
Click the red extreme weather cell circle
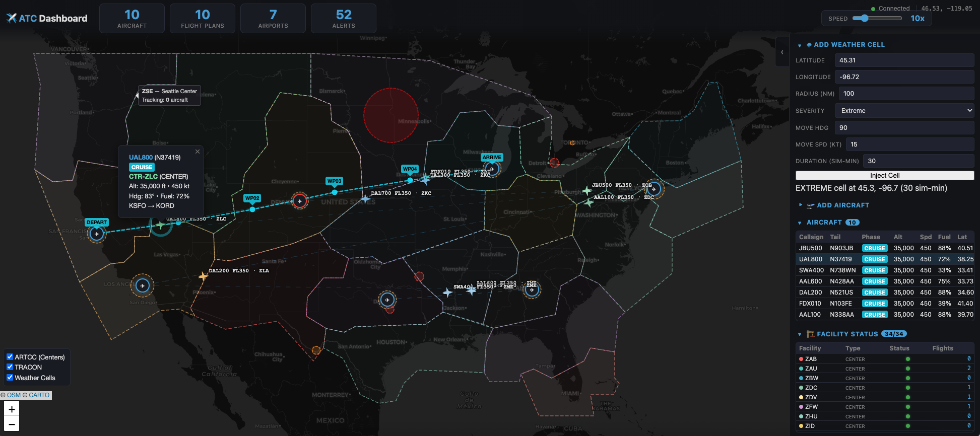[x=391, y=115]
